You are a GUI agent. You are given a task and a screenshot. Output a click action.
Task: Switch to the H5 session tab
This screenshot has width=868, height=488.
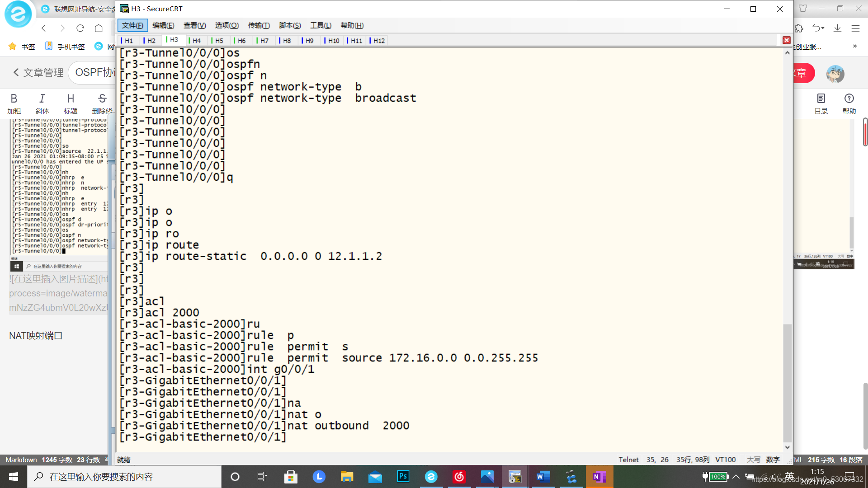click(x=219, y=41)
